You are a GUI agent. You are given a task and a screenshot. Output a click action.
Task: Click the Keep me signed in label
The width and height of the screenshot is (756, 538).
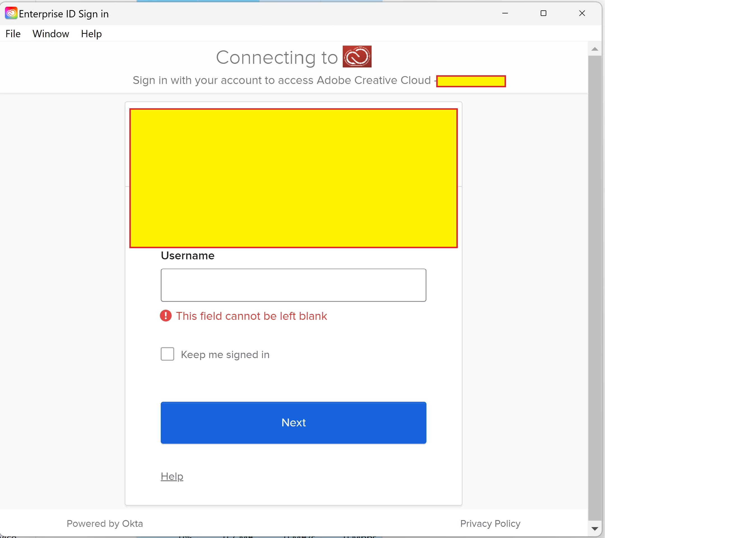point(225,354)
